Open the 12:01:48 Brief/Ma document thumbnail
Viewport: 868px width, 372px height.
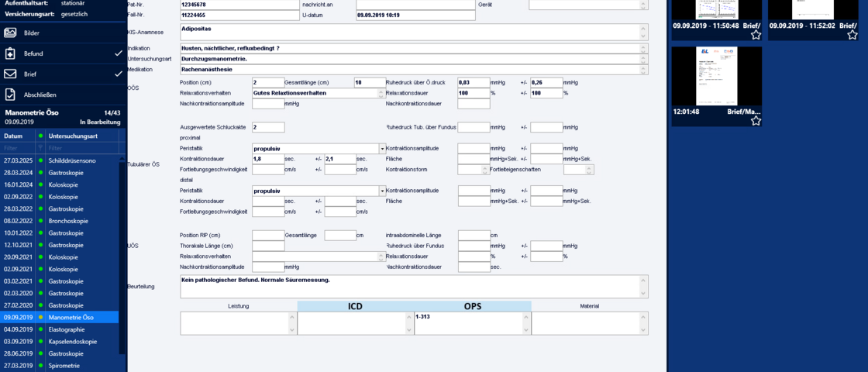pos(717,77)
